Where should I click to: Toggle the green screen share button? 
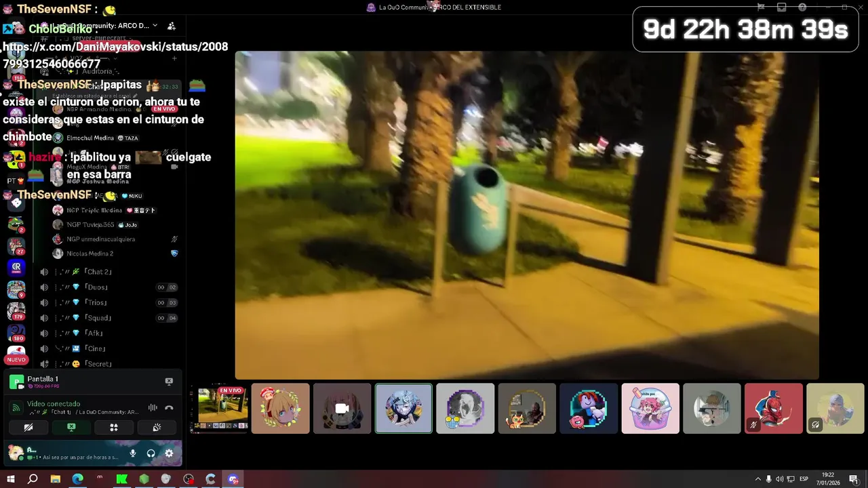71,428
